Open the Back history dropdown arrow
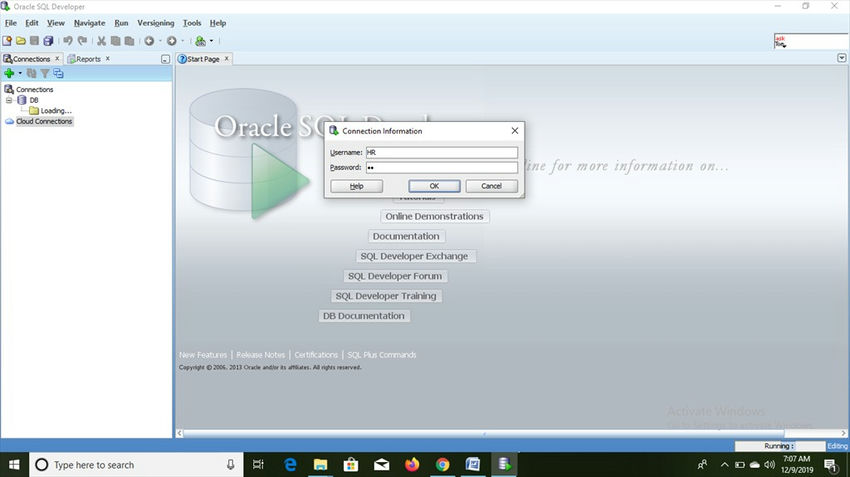This screenshot has width=850, height=477. tap(160, 41)
